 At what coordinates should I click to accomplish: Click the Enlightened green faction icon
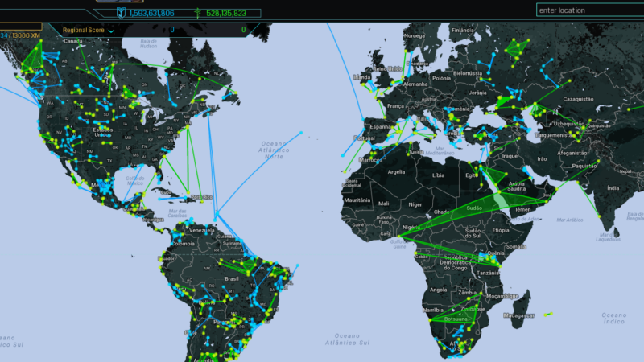tap(197, 13)
